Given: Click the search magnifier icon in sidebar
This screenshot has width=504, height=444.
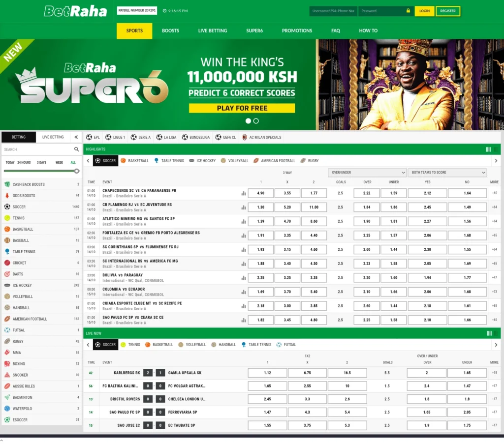Looking at the screenshot, I should pos(76,149).
